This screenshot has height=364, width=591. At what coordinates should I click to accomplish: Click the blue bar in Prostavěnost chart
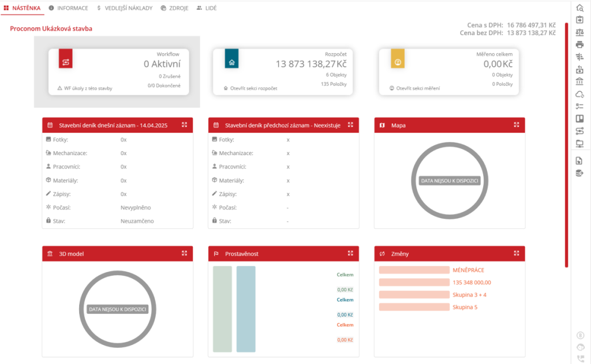246,309
